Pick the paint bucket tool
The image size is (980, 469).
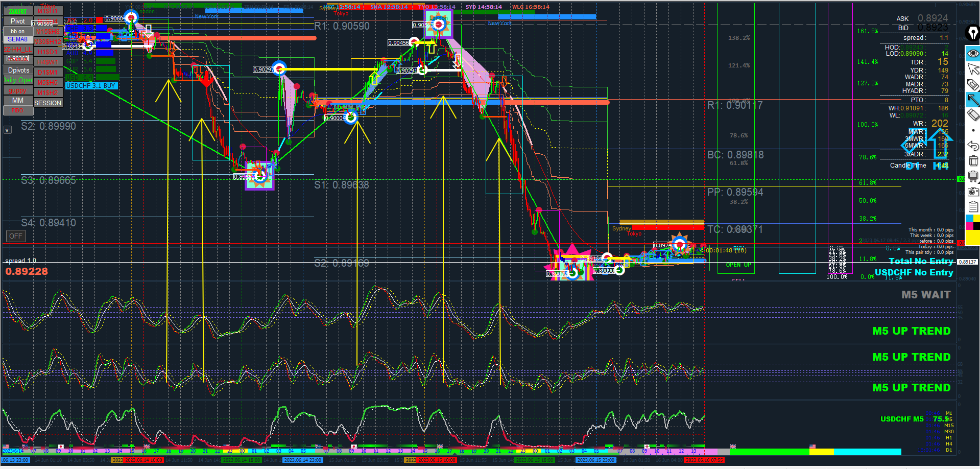tap(973, 84)
